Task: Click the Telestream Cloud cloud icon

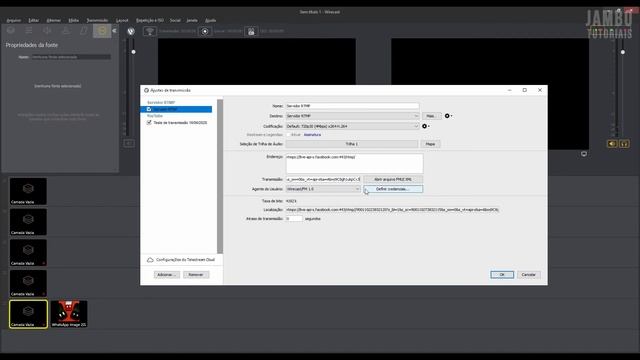Action: [150, 260]
